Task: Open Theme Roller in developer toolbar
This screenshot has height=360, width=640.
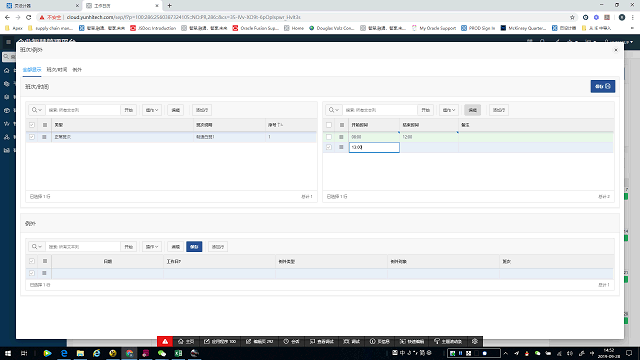Action: 448,341
